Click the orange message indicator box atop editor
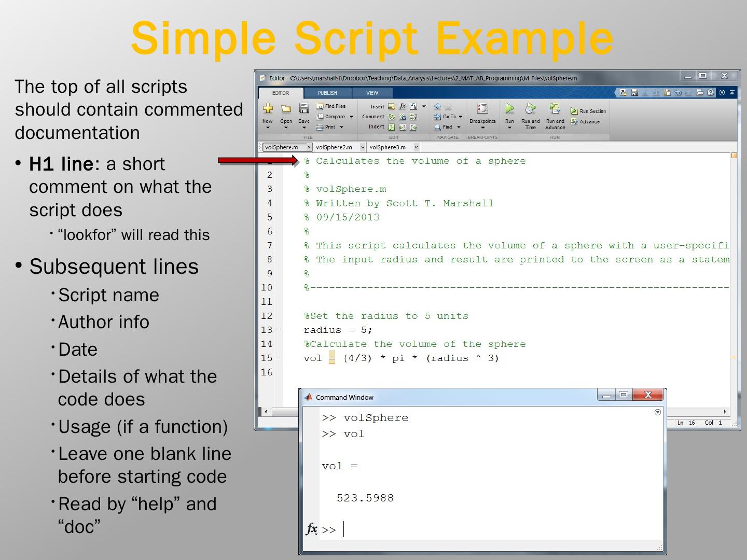The width and height of the screenshot is (747, 560). (734, 155)
